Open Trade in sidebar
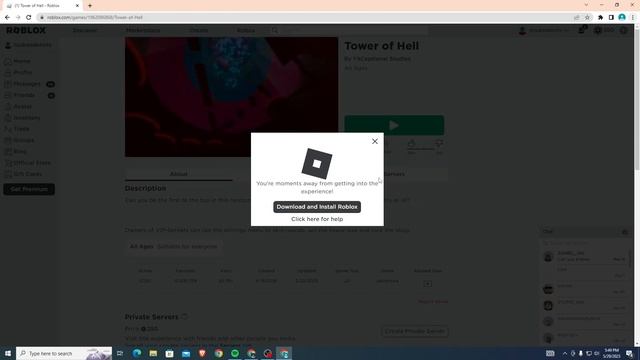This screenshot has width=640, height=360. [17, 129]
